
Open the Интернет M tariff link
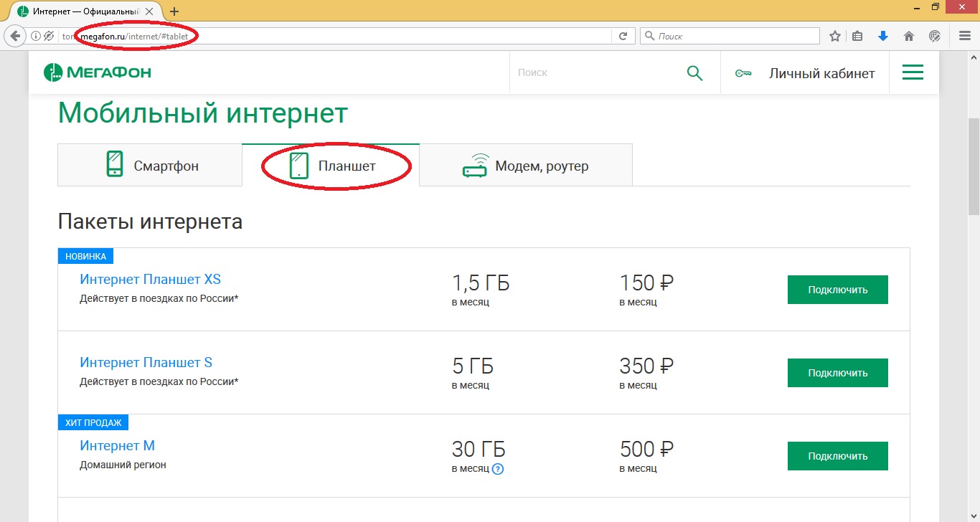(117, 445)
